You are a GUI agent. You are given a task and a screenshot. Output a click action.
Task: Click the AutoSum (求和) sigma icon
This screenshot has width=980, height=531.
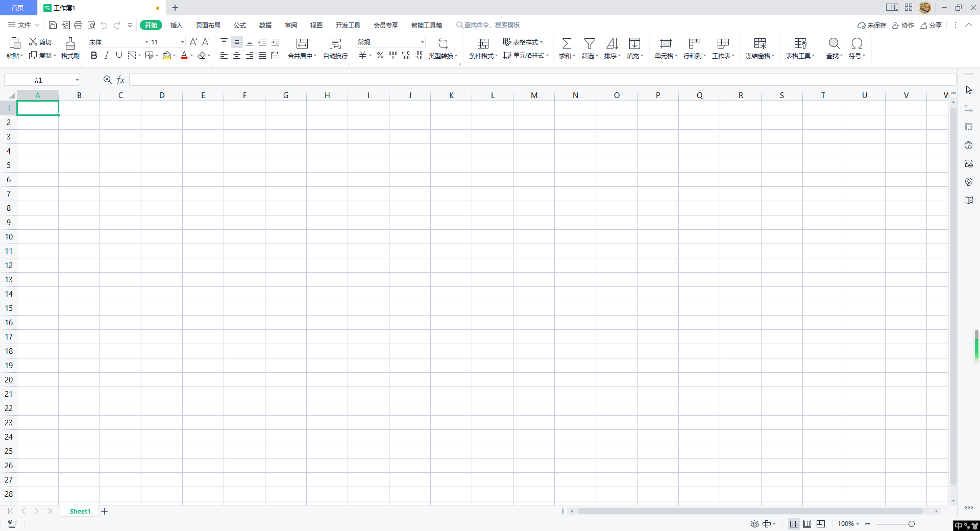pyautogui.click(x=567, y=43)
